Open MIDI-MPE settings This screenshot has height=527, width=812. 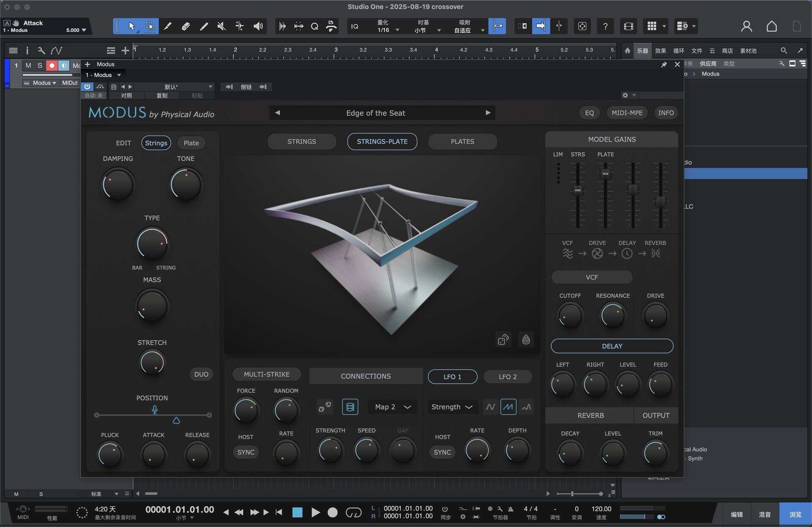tap(627, 113)
